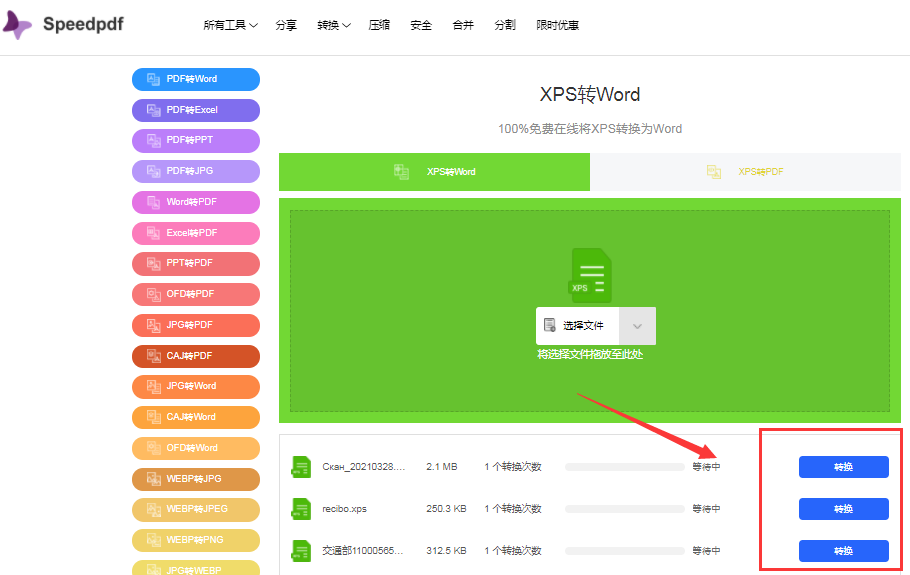Viewport: 910px width, 575px height.
Task: Click the OFD转Word tool icon
Action: coord(153,448)
